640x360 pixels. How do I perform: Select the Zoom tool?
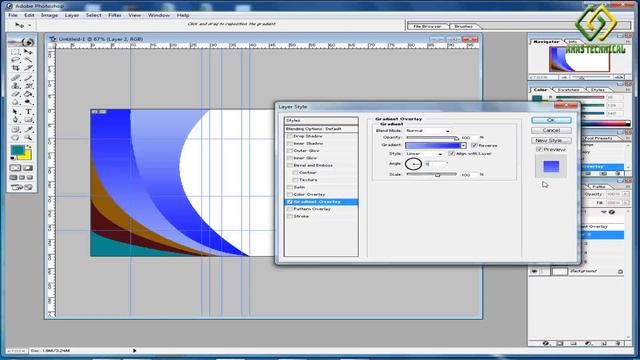[28, 138]
